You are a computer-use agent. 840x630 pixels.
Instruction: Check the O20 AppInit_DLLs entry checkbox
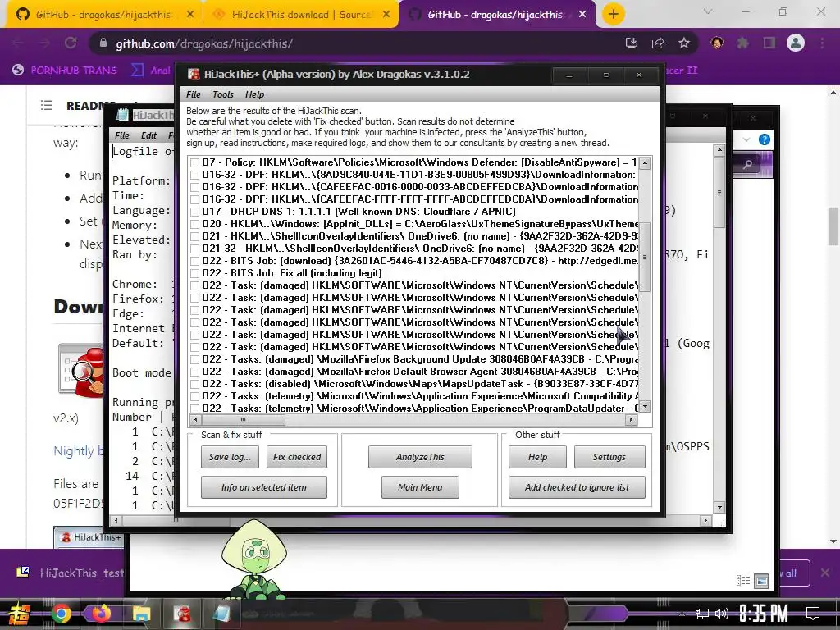tap(195, 224)
